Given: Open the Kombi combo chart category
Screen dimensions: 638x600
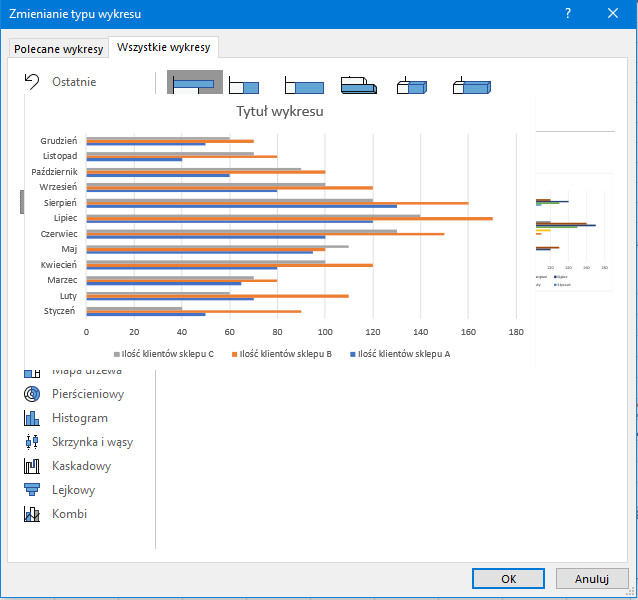Looking at the screenshot, I should 69,514.
